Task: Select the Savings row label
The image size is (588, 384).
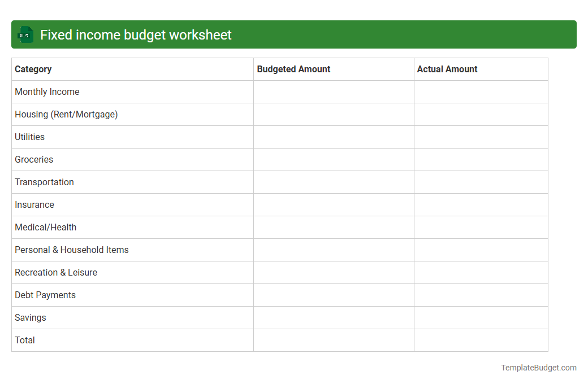Action: (31, 317)
